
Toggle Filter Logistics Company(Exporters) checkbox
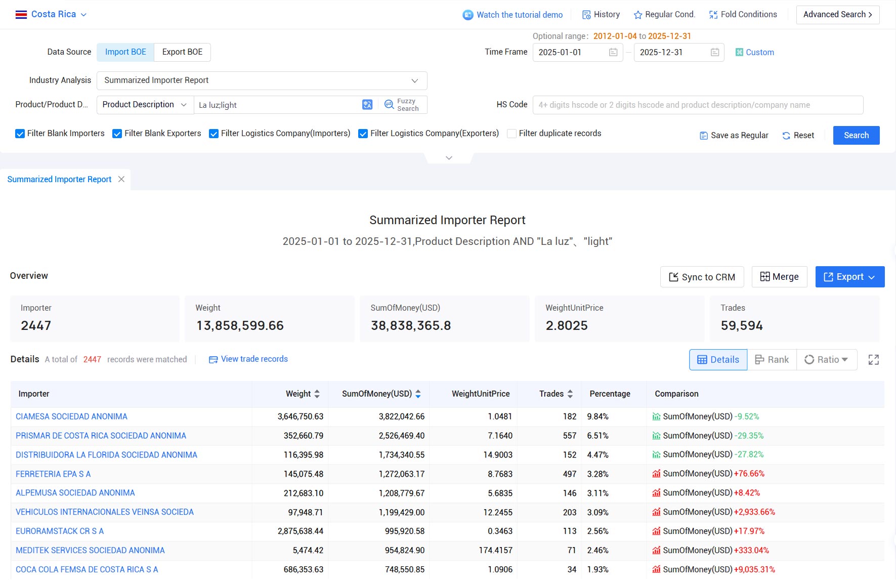(363, 134)
